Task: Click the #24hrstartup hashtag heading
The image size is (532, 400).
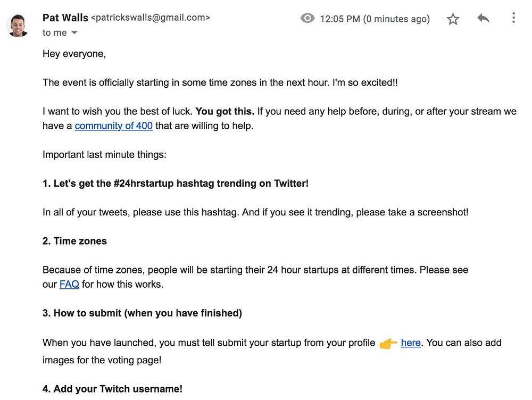Action: (176, 184)
